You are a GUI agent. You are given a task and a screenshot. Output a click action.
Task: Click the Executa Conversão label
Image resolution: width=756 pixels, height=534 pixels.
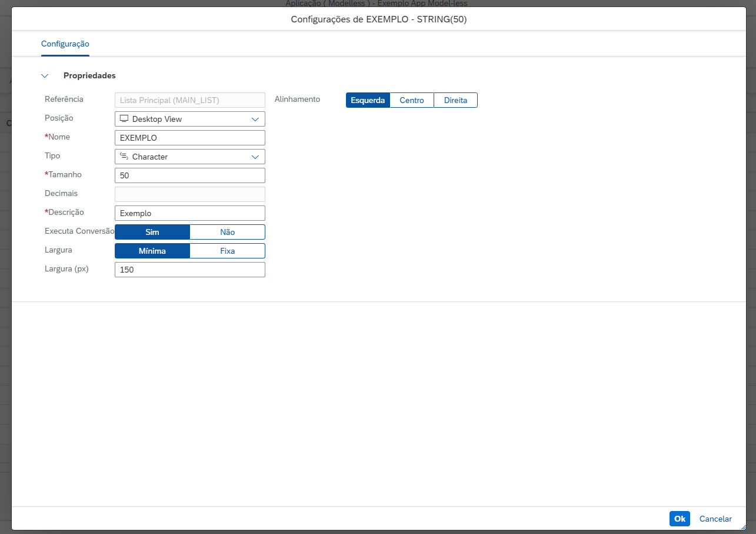click(79, 231)
